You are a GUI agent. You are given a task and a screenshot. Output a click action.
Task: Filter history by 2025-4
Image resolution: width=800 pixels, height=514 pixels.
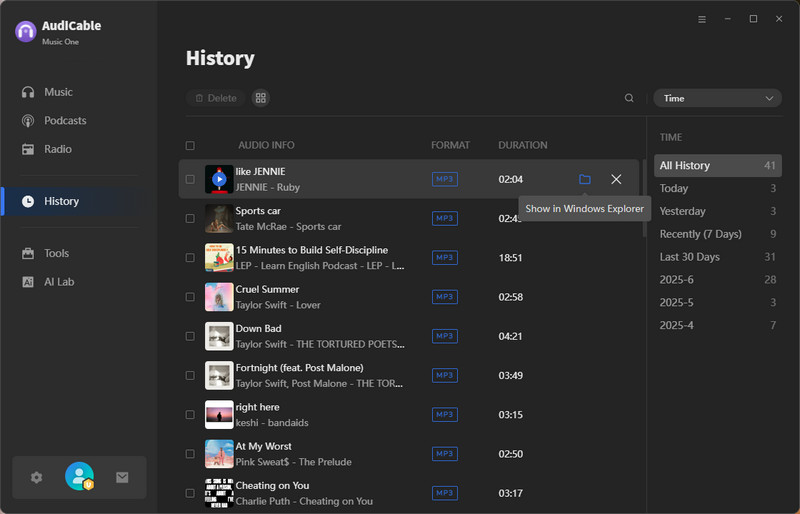click(717, 326)
